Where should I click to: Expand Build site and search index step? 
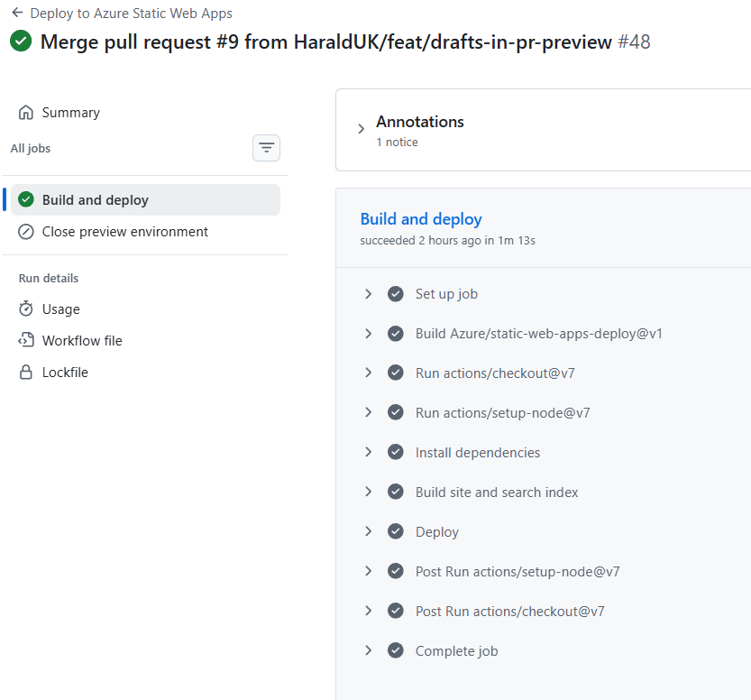tap(368, 492)
